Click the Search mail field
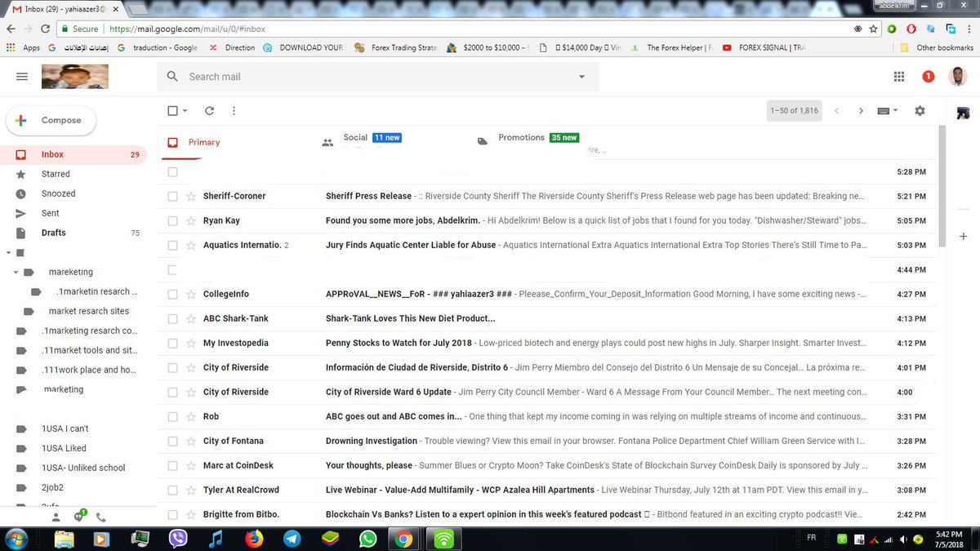This screenshot has width=980, height=551. (x=378, y=77)
